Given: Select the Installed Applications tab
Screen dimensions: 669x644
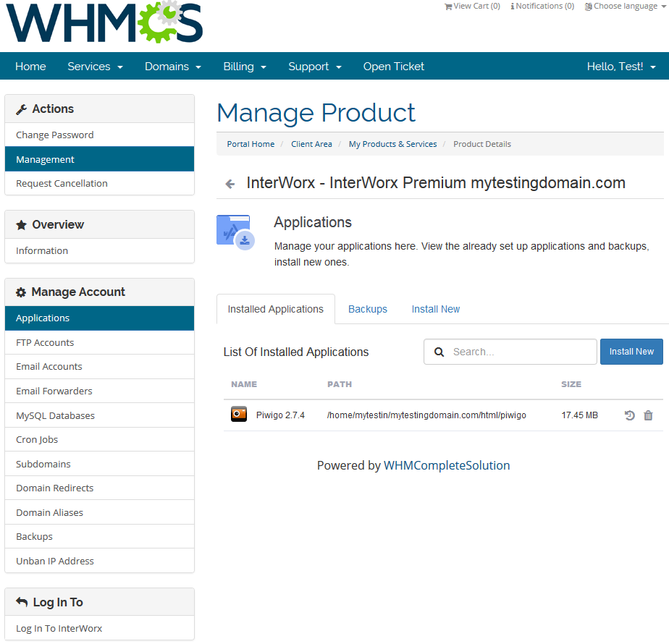Looking at the screenshot, I should 276,309.
